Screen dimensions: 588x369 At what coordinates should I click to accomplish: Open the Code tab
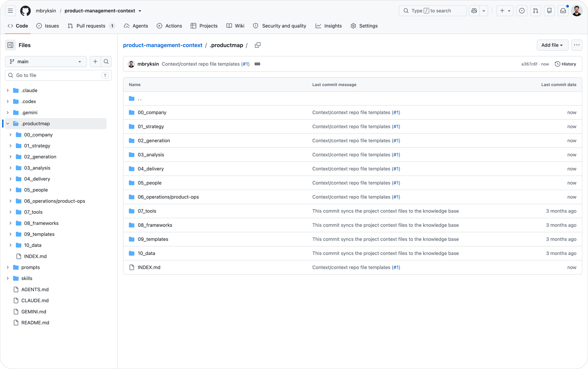[x=18, y=26]
